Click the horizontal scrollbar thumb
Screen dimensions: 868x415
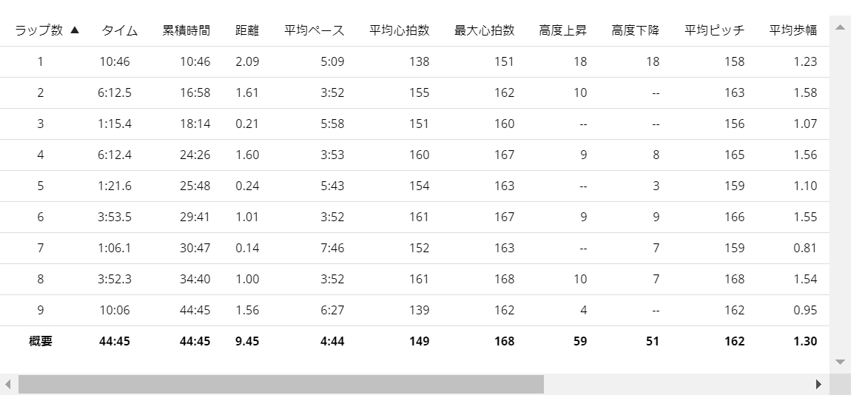(281, 384)
